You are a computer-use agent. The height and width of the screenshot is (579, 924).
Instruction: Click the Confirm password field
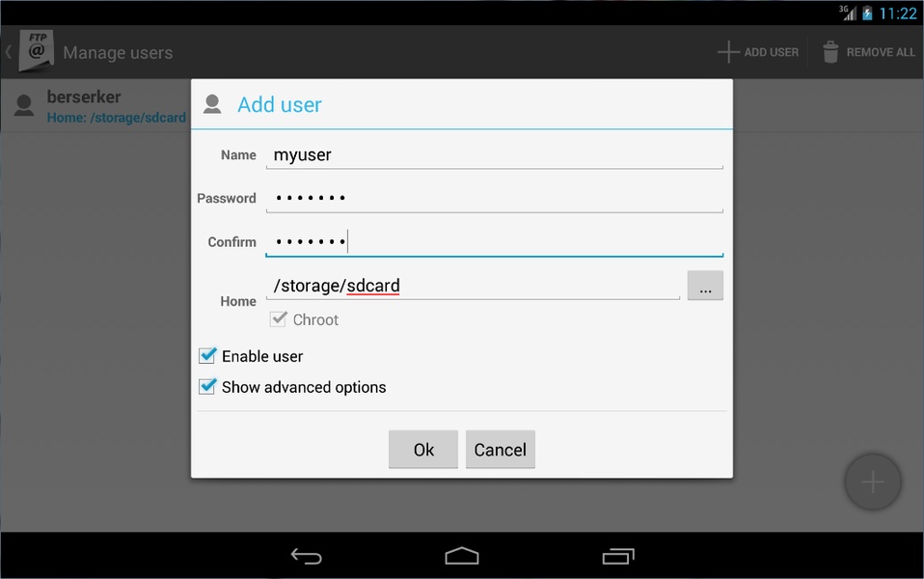point(495,242)
